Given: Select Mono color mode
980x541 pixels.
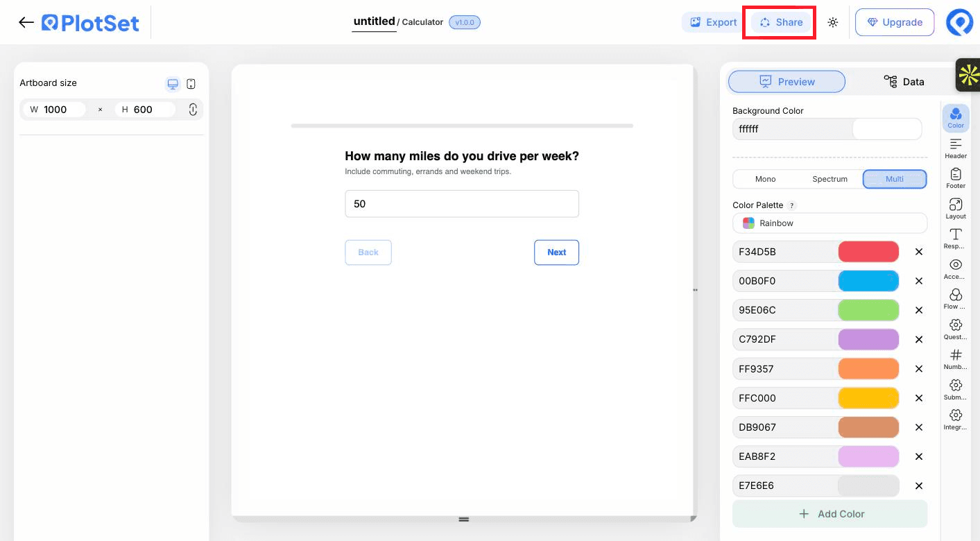Looking at the screenshot, I should 766,179.
